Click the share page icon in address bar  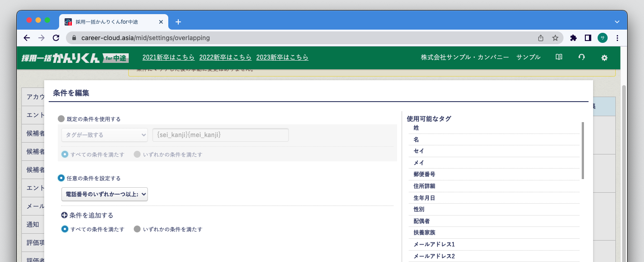coord(541,38)
